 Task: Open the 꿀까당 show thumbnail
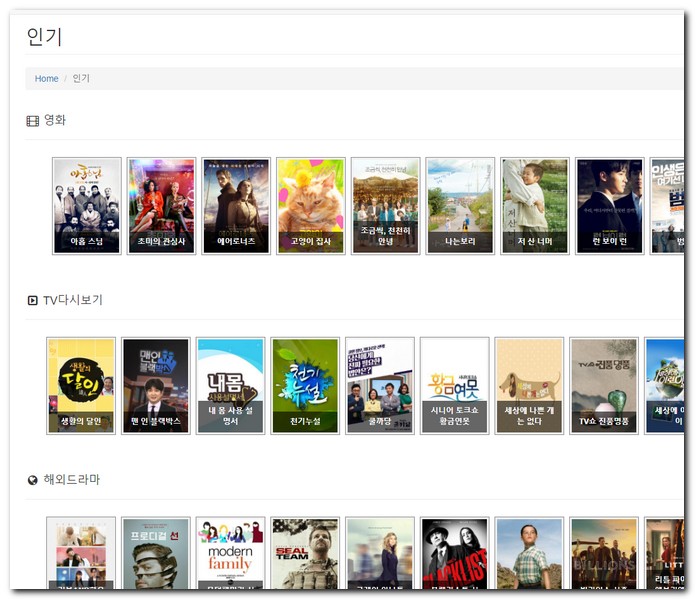click(380, 386)
